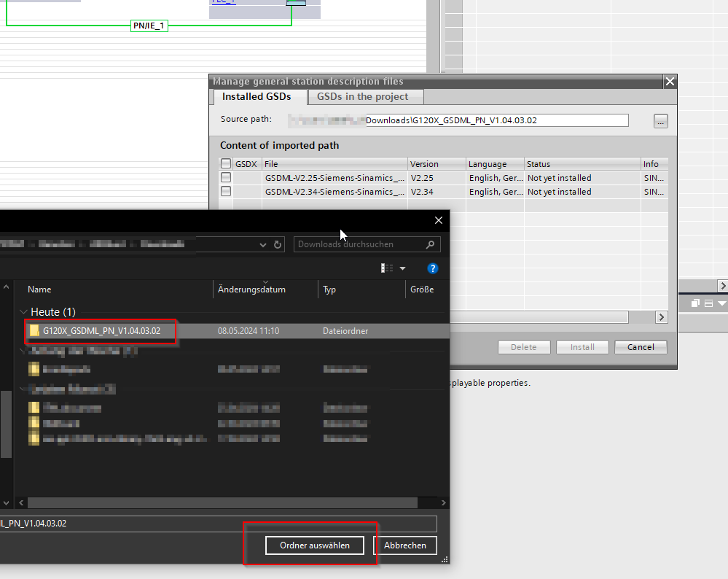Refresh the folder view in file dialog
728x579 pixels.
click(x=278, y=245)
